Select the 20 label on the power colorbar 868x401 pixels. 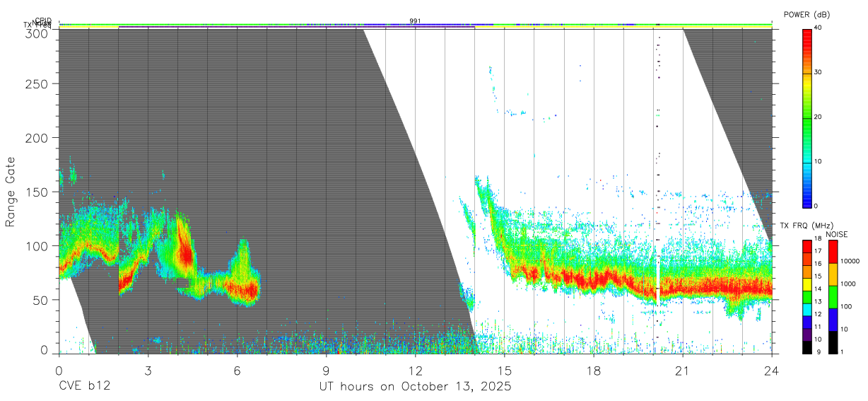[819, 117]
